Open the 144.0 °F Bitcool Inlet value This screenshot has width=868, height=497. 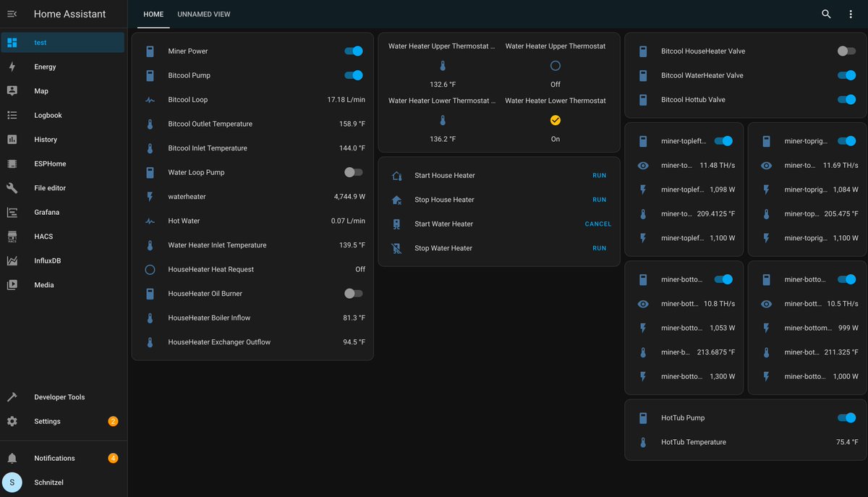[x=352, y=148]
